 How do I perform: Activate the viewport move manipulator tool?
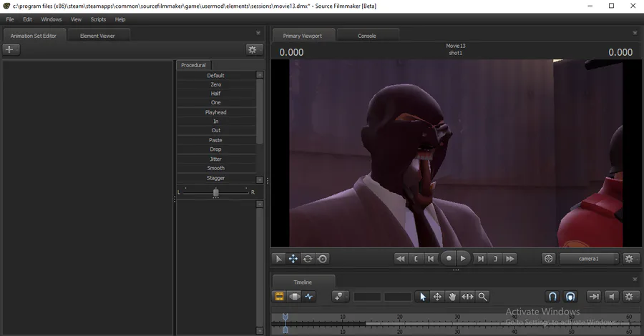[293, 259]
